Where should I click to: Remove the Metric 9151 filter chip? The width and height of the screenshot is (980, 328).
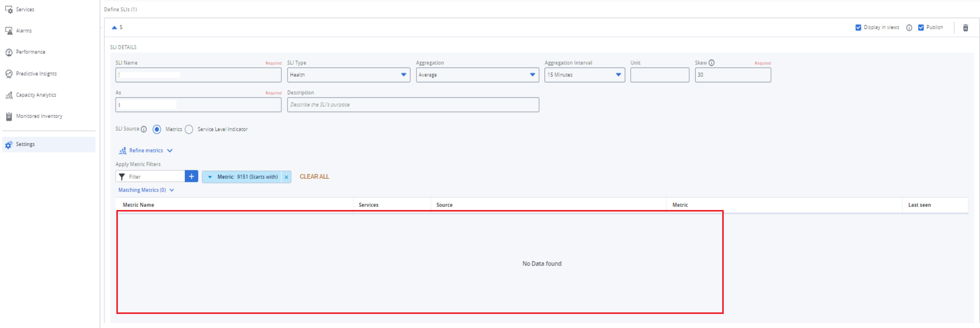pos(287,177)
